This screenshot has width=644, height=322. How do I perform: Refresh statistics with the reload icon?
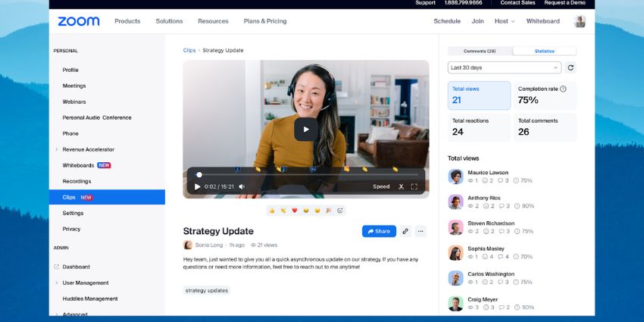point(571,67)
